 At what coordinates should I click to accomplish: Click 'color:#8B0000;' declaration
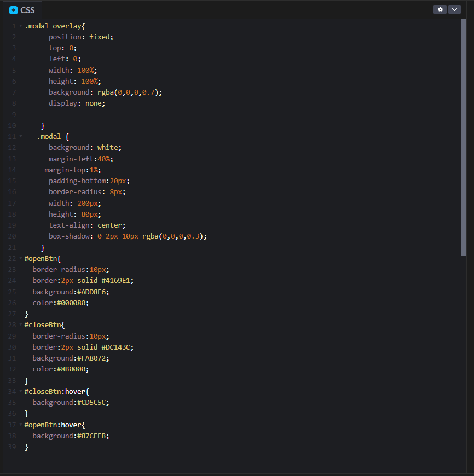pyautogui.click(x=61, y=369)
